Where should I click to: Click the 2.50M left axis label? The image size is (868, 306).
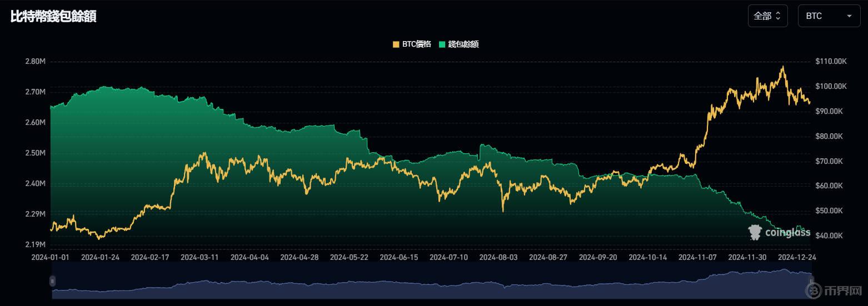click(x=35, y=153)
